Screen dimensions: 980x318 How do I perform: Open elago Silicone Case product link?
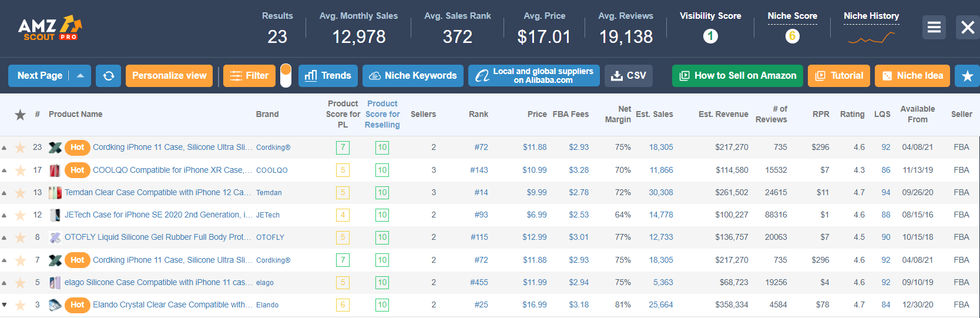point(158,282)
